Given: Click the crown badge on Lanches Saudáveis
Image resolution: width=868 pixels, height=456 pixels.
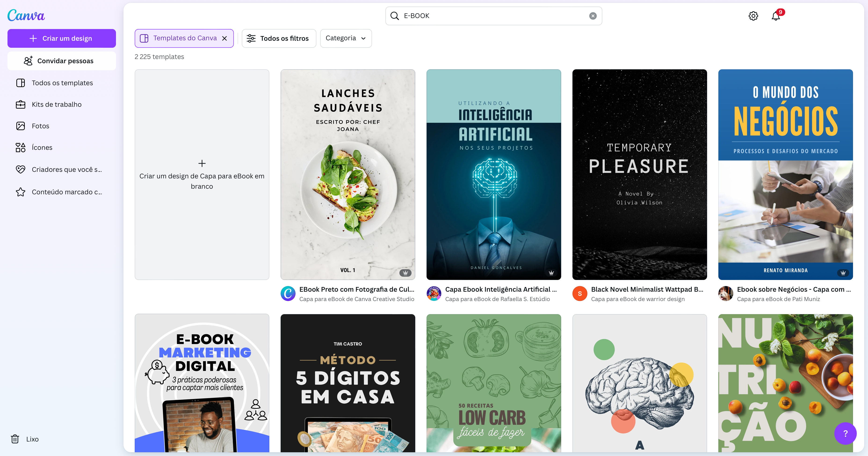Looking at the screenshot, I should pyautogui.click(x=405, y=273).
